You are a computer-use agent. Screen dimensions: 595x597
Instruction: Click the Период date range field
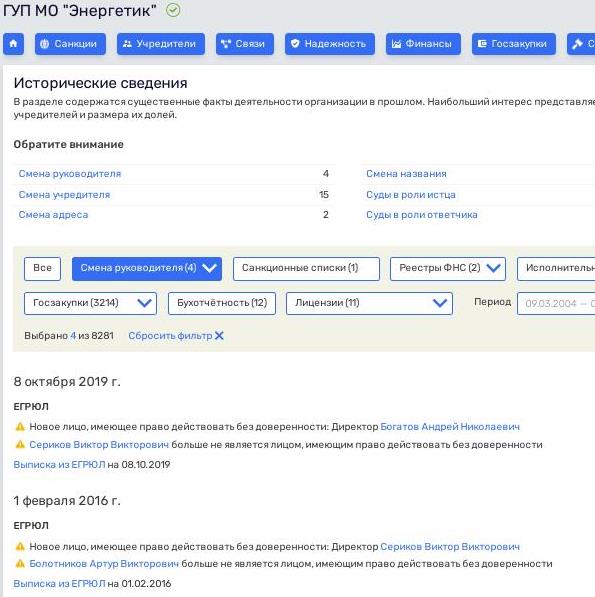point(556,303)
